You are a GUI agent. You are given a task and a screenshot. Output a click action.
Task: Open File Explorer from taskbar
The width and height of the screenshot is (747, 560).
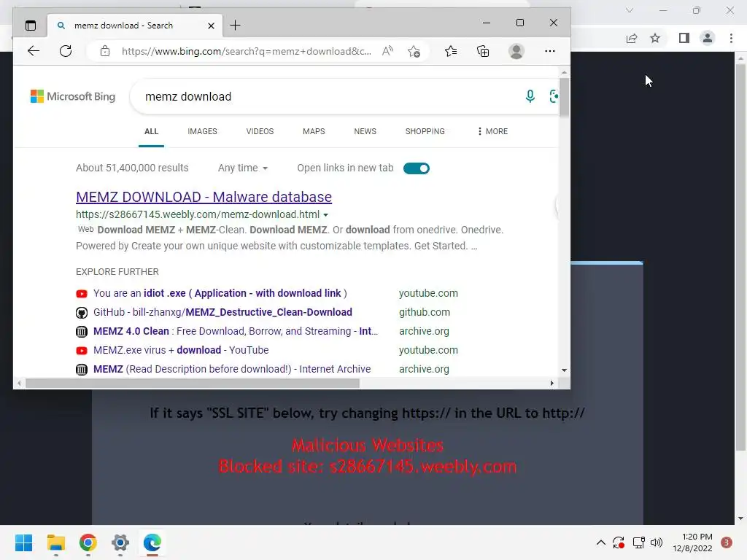click(x=56, y=542)
